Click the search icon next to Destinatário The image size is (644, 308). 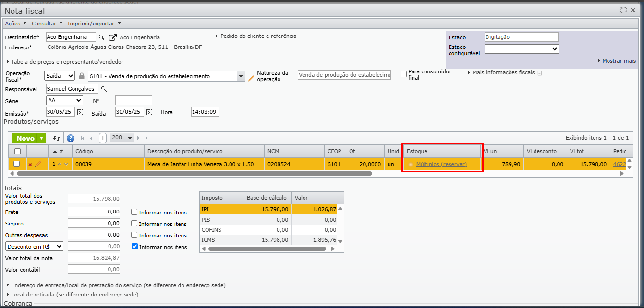click(x=101, y=37)
